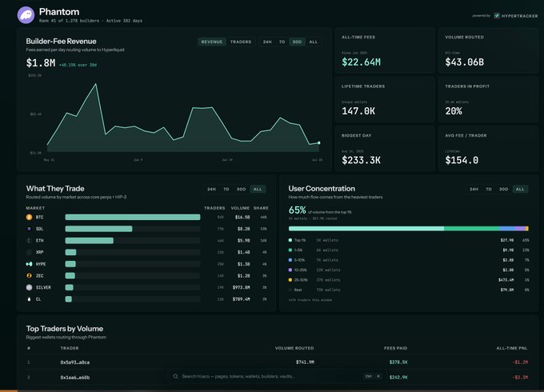Click the All-Time PnL column header

pos(512,348)
